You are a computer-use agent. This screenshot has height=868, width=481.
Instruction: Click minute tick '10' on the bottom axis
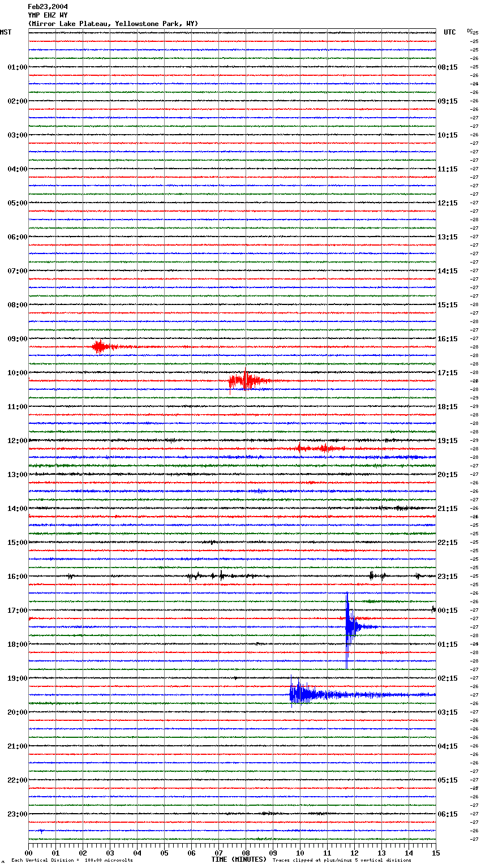point(300,853)
